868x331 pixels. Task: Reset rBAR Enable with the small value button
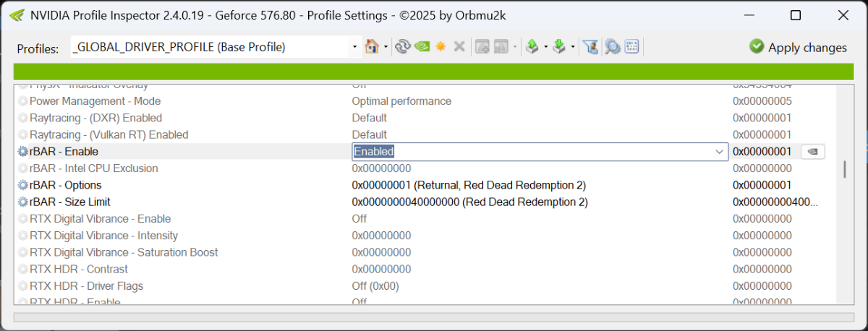click(x=812, y=152)
